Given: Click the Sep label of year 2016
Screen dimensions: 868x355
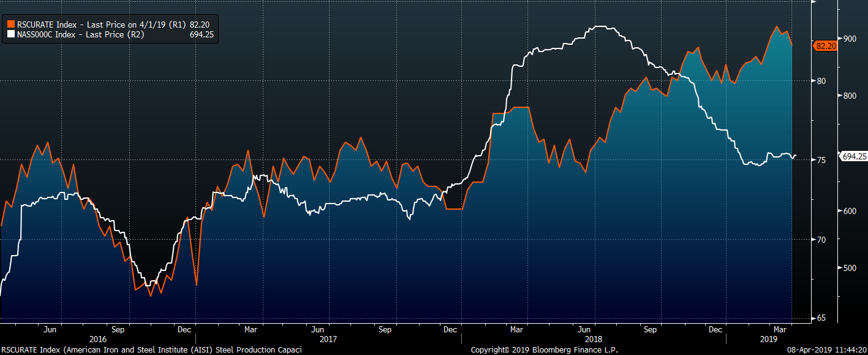Looking at the screenshot, I should 118,329.
